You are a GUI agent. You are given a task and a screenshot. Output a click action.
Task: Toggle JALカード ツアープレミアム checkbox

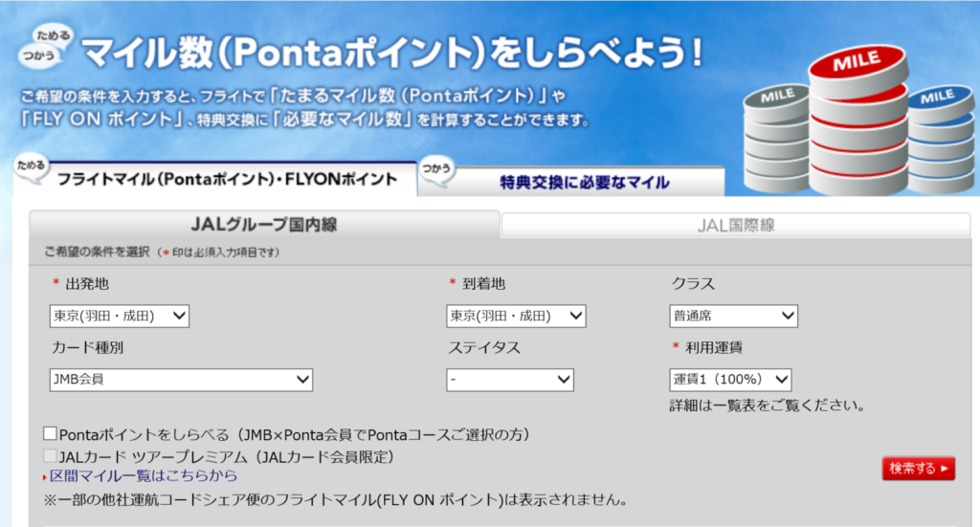pyautogui.click(x=50, y=456)
